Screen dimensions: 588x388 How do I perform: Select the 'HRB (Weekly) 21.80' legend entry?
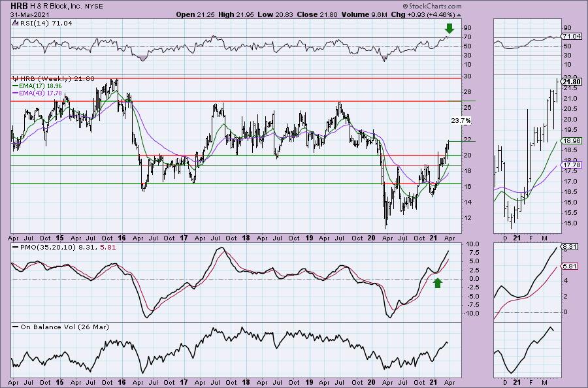pyautogui.click(x=57, y=79)
